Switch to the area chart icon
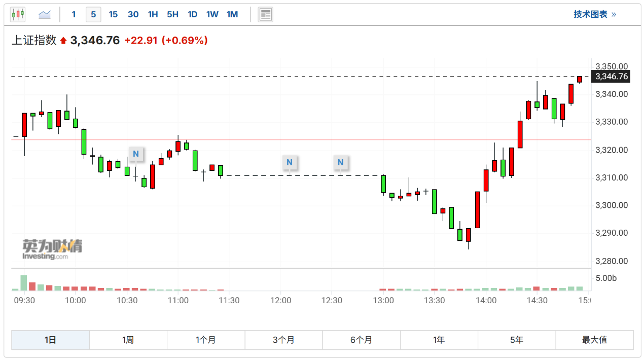Viewport: 644px width, 362px height. coord(45,14)
